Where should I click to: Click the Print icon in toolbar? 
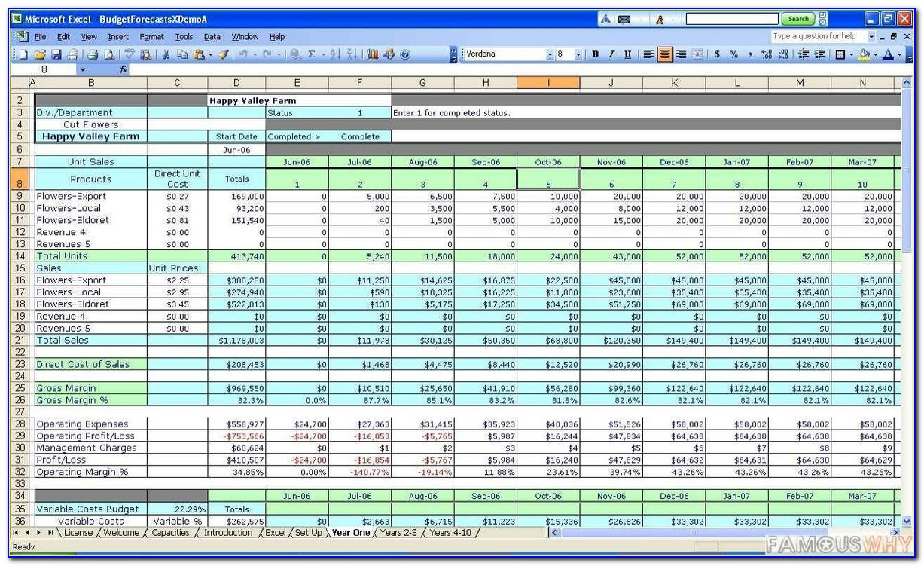pos(92,54)
